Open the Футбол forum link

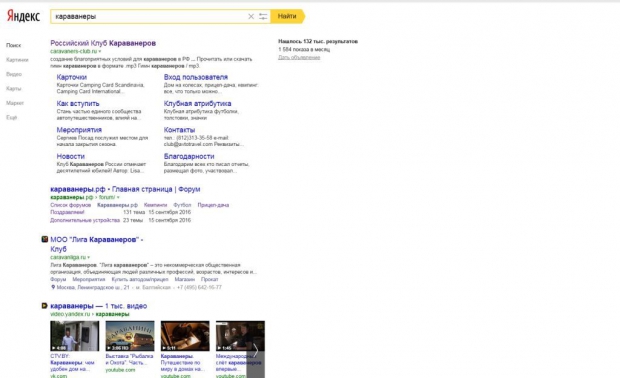(x=182, y=205)
